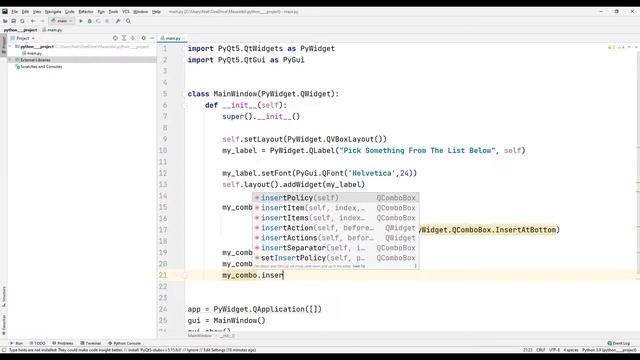Open the File menu
The image size is (640, 360).
(15, 12)
